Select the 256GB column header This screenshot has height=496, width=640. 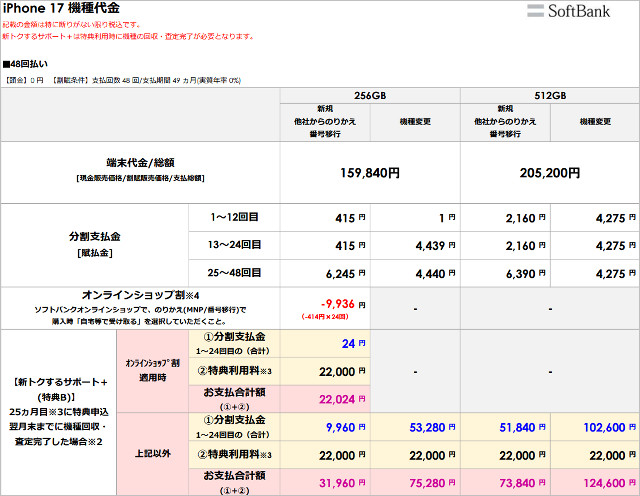click(370, 96)
